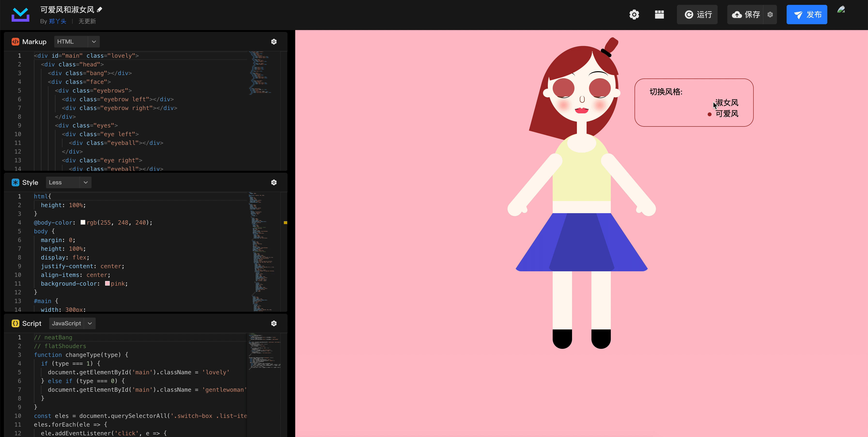Click the layout grid icon in header

click(x=659, y=15)
